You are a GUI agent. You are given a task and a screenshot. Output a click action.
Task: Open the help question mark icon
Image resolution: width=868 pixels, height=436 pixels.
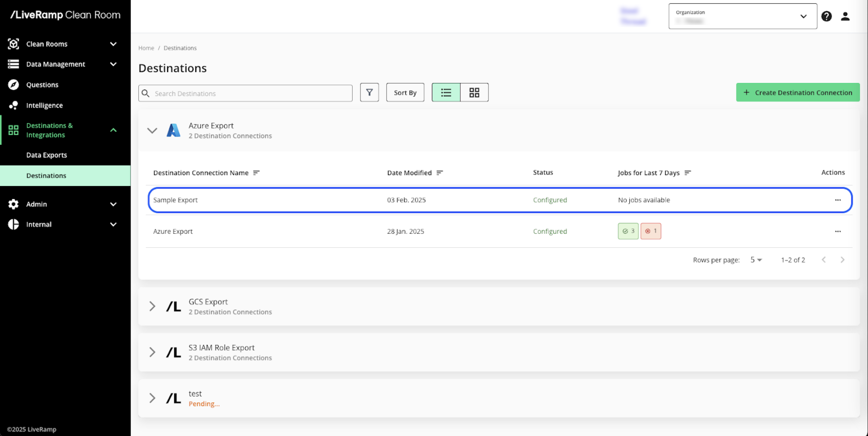pos(826,16)
